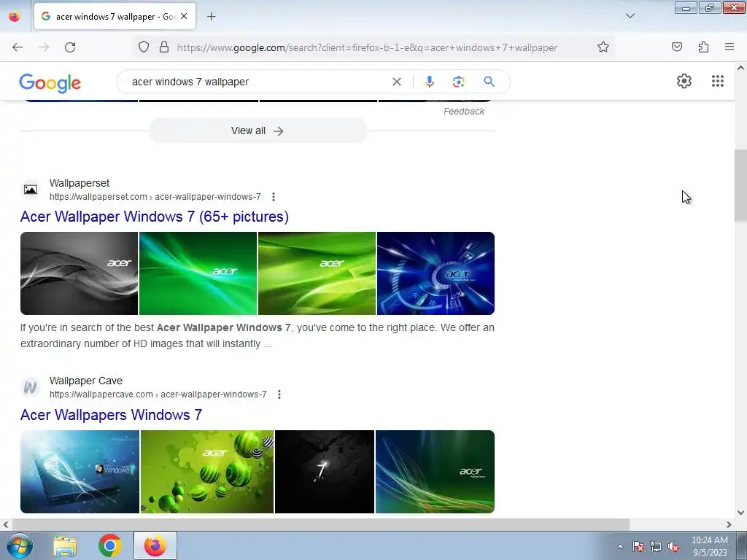747x560 pixels.
Task: Open the Action Center flag icon
Action: tap(638, 546)
